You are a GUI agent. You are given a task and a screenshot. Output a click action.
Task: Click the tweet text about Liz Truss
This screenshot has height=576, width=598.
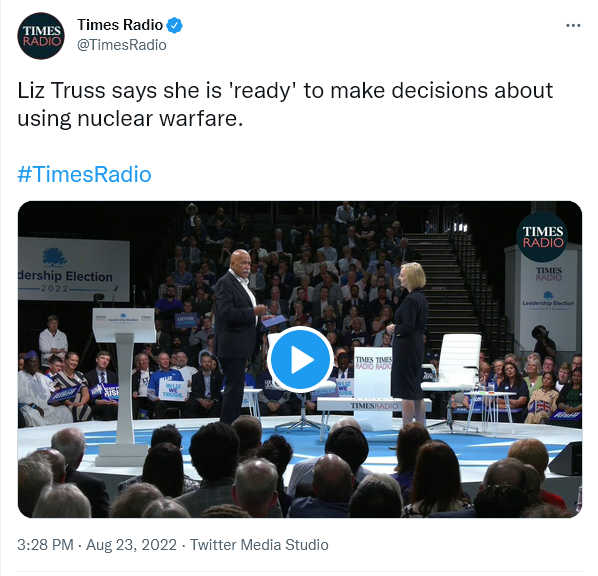[285, 105]
